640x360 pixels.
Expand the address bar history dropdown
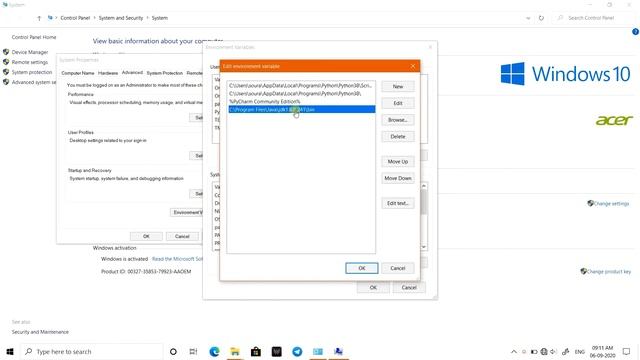point(528,18)
